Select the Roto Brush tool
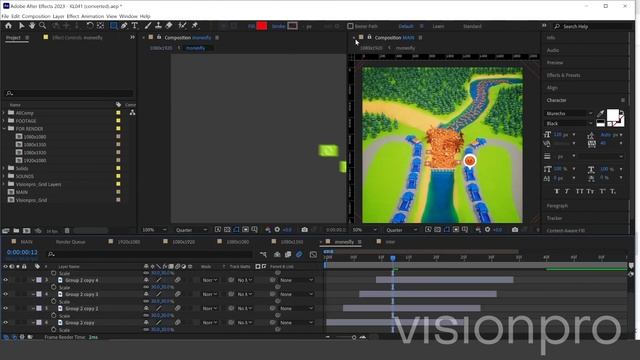This screenshot has height=360, width=640. [182, 26]
